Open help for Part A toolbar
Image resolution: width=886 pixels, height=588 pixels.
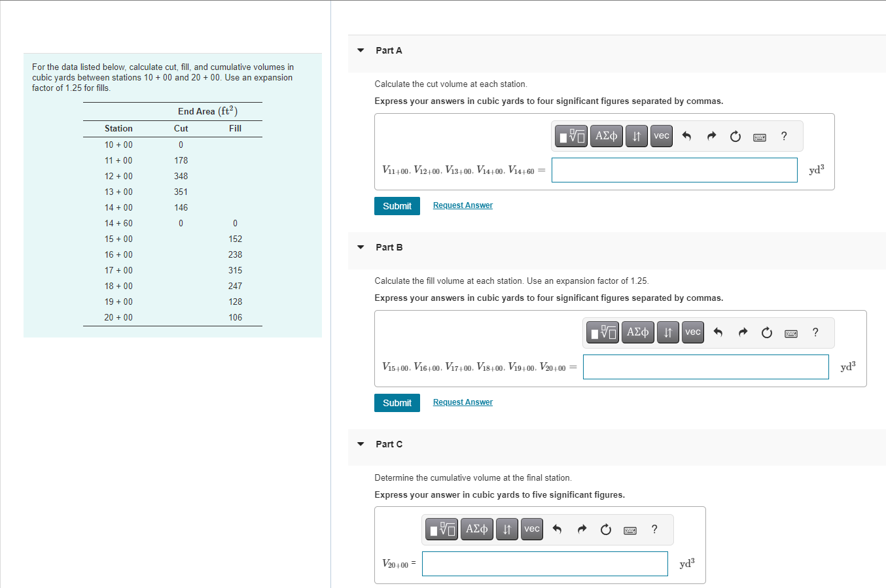point(784,136)
